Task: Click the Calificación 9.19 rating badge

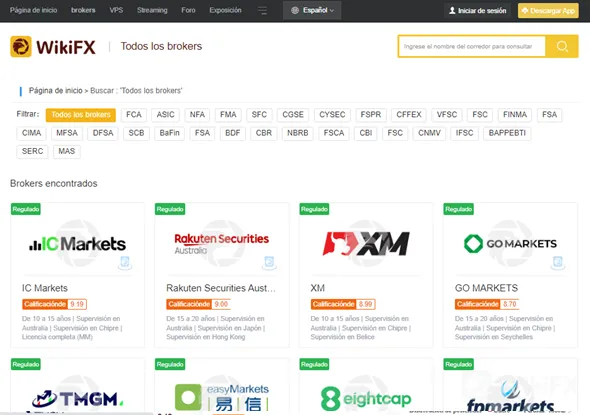Action: click(x=55, y=304)
